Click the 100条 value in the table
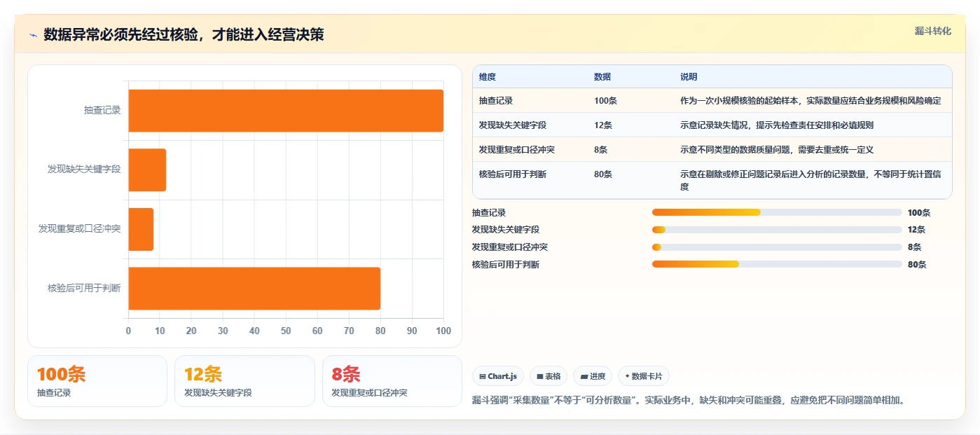980x435 pixels. [605, 101]
